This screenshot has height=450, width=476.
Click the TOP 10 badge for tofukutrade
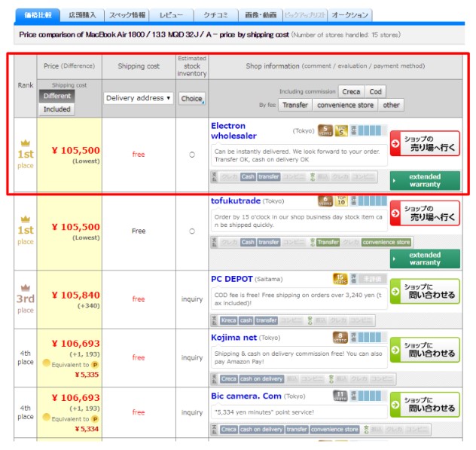click(341, 201)
